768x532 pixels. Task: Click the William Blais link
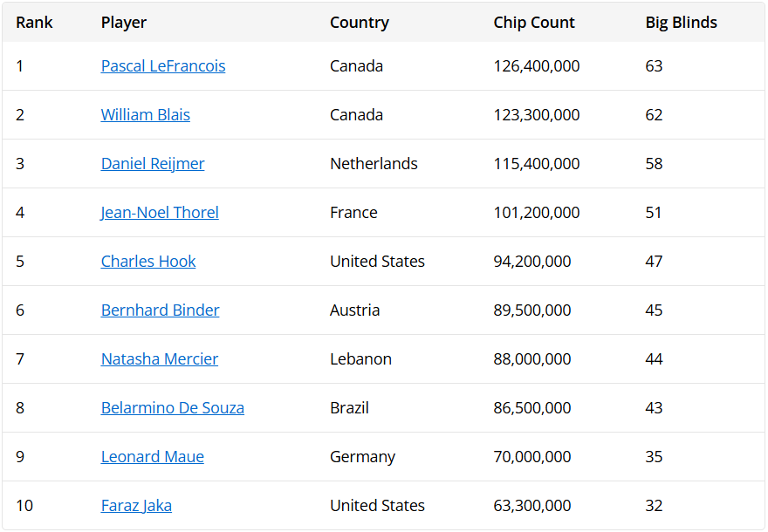pos(145,115)
